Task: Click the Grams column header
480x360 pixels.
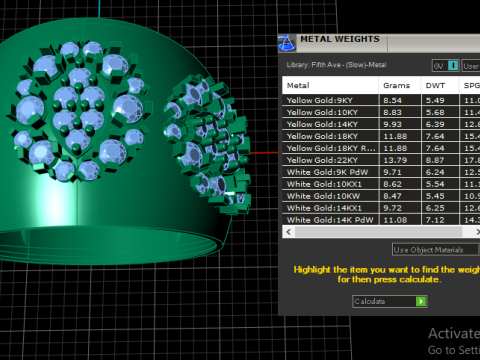Action: pos(400,85)
